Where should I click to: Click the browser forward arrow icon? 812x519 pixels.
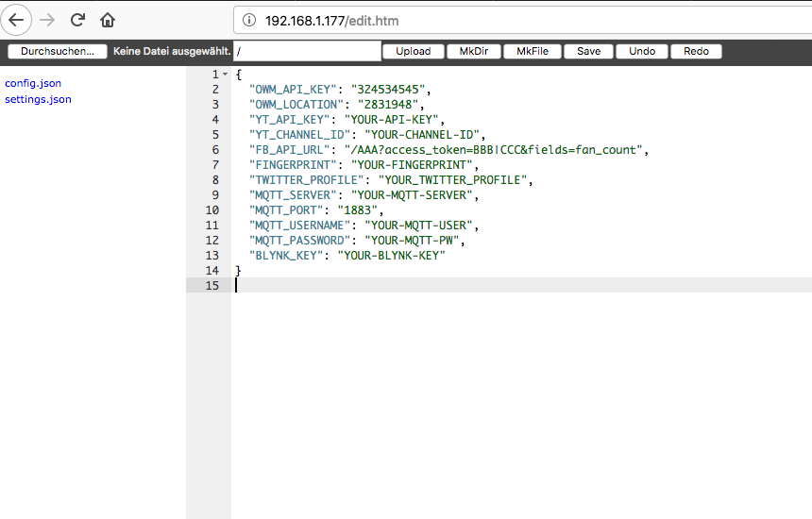[47, 20]
